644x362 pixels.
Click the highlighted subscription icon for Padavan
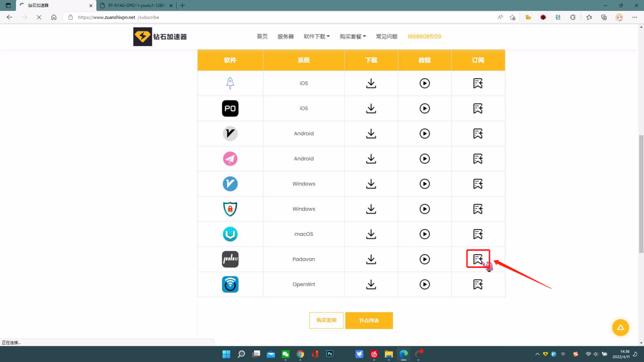[478, 259]
